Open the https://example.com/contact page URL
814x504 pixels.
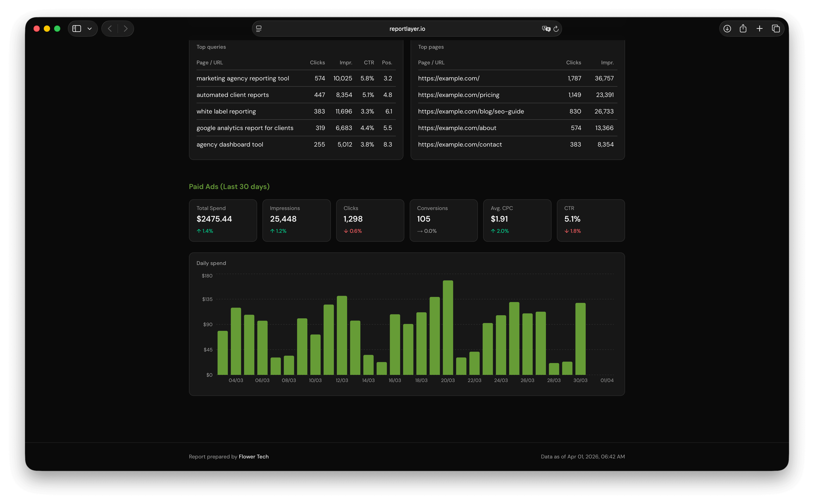460,144
